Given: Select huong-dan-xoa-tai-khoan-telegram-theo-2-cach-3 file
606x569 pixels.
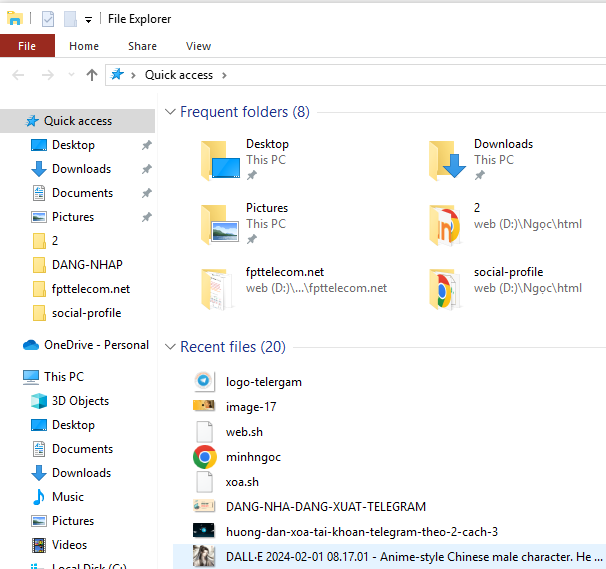Looking at the screenshot, I should click(x=362, y=532).
